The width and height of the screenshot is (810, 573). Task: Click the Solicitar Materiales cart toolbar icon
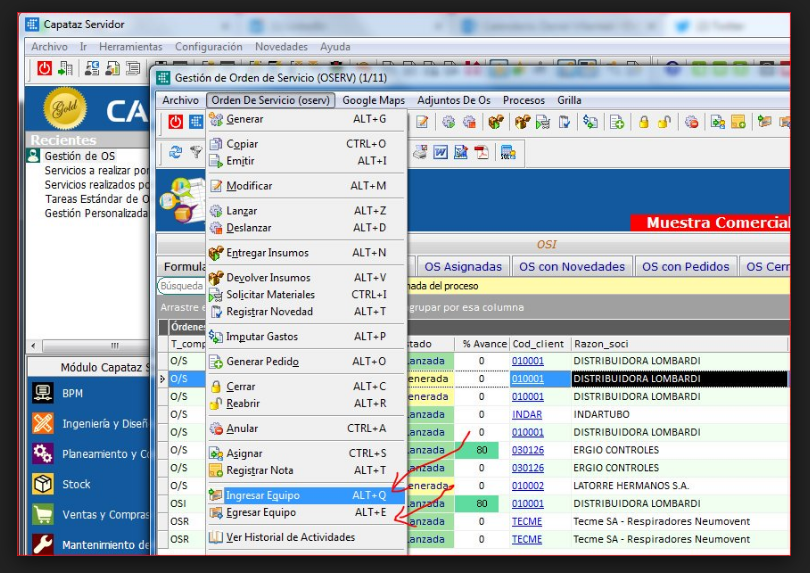(x=543, y=122)
